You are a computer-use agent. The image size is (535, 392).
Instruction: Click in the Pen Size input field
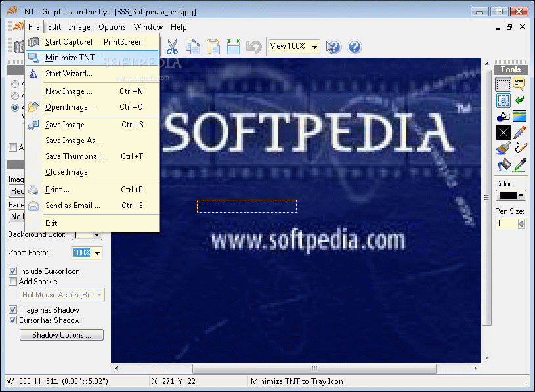tap(507, 224)
